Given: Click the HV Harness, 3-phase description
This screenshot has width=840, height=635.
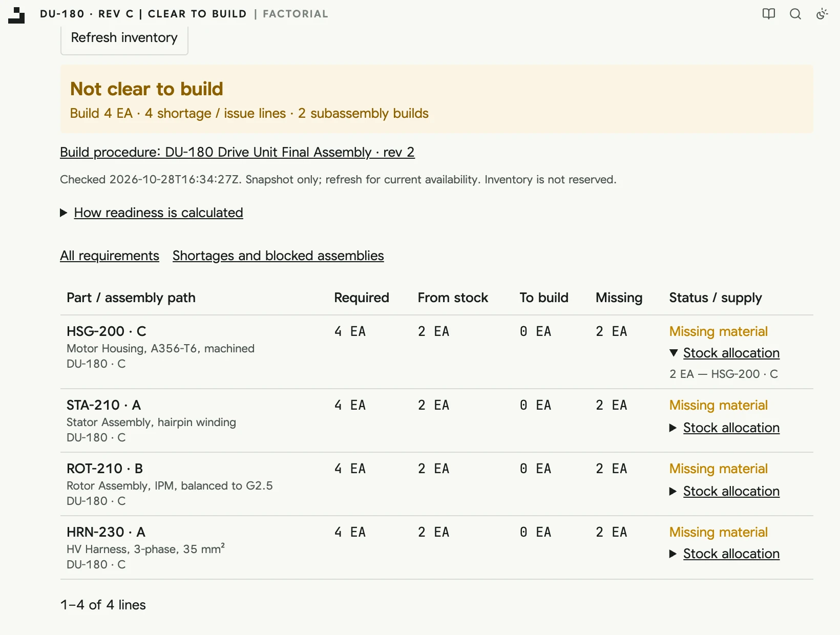Looking at the screenshot, I should click(145, 549).
